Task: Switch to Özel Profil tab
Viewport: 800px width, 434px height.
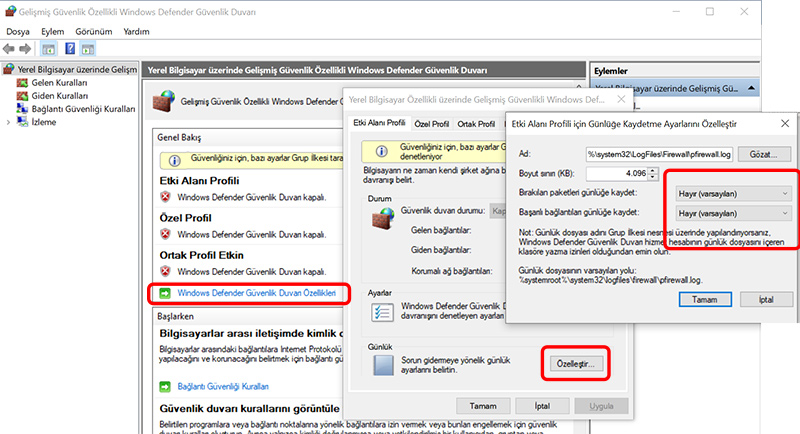Action: (x=432, y=124)
